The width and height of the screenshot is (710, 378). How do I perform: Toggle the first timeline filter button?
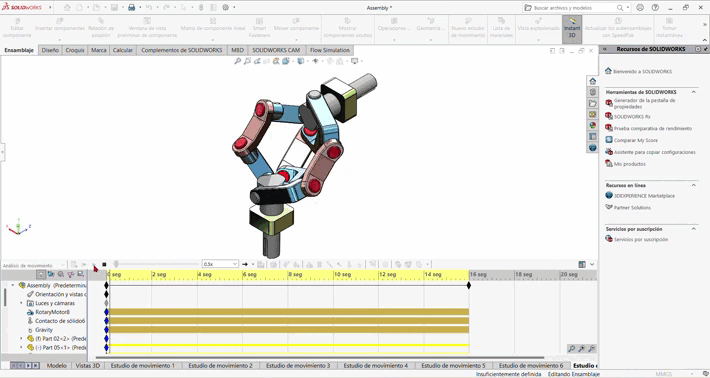tap(41, 274)
